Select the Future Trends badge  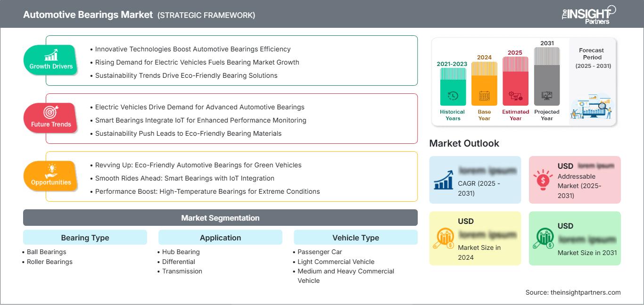tap(51, 117)
